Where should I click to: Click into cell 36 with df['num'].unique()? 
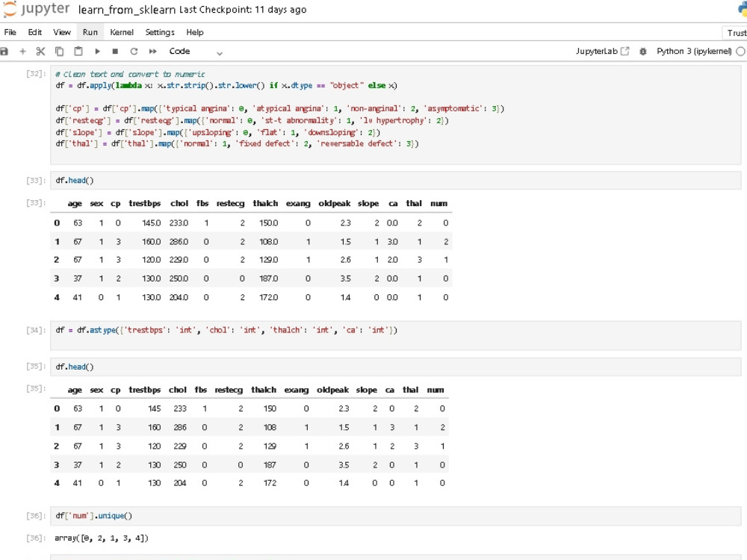[x=395, y=516]
